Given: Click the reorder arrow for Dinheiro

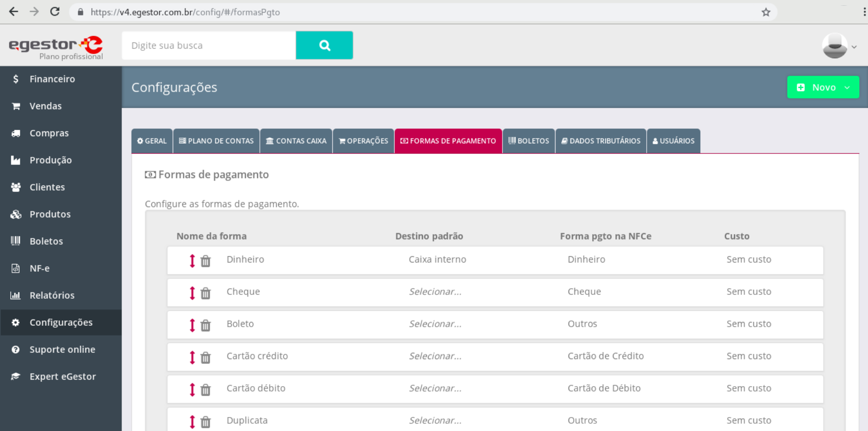Looking at the screenshot, I should click(x=192, y=261).
